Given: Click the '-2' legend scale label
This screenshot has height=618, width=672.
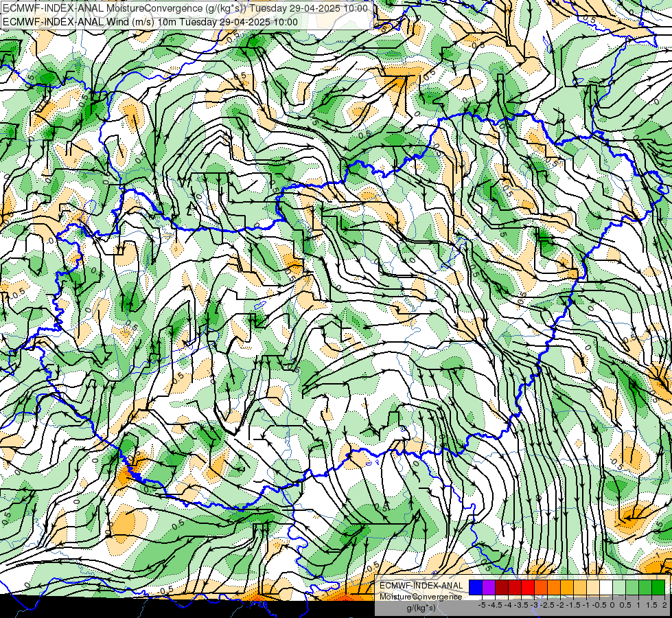Looking at the screenshot, I should tap(561, 605).
